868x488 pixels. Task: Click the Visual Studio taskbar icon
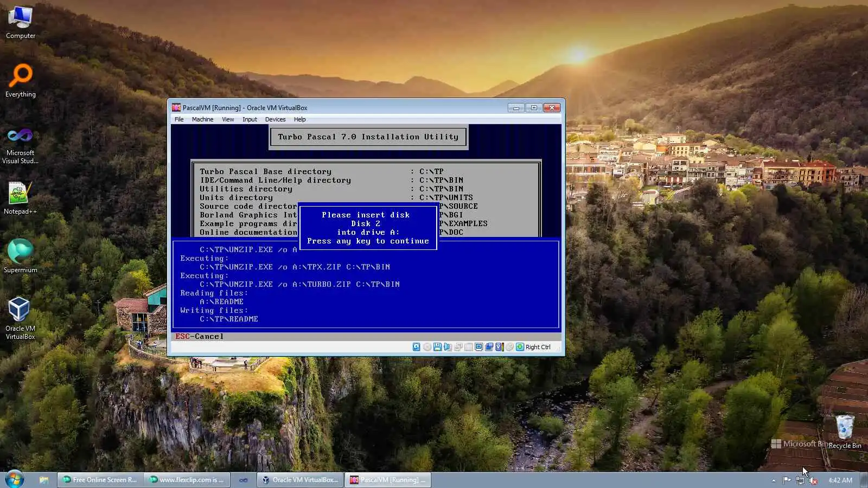[244, 480]
